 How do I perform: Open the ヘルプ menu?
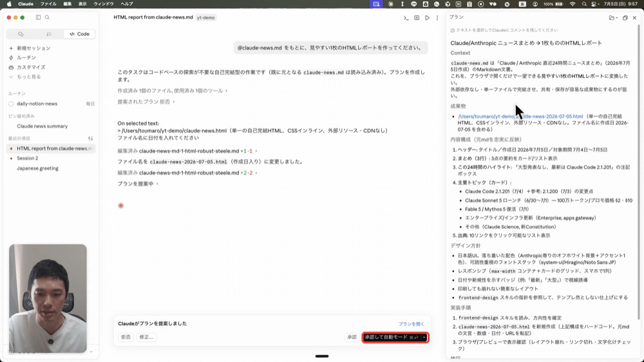[x=126, y=4]
